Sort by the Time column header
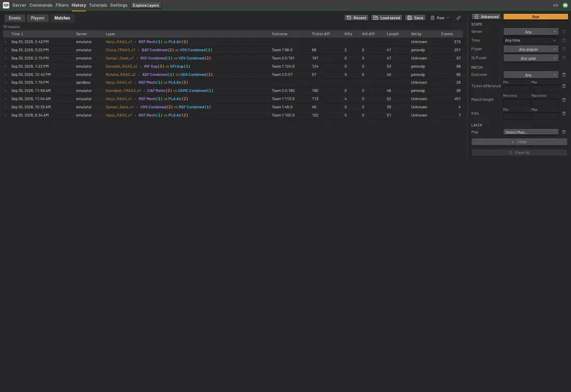Screen dimensions: 571x392 [x=17, y=34]
